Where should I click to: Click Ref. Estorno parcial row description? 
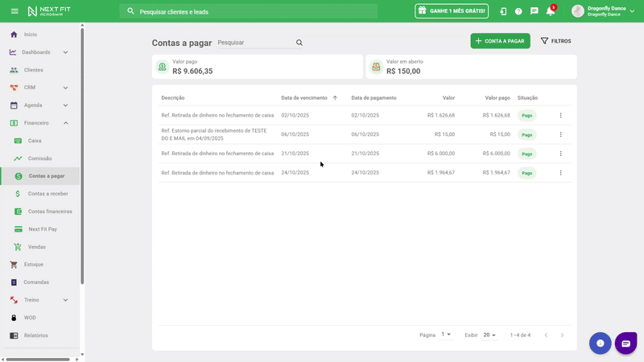pyautogui.click(x=213, y=134)
